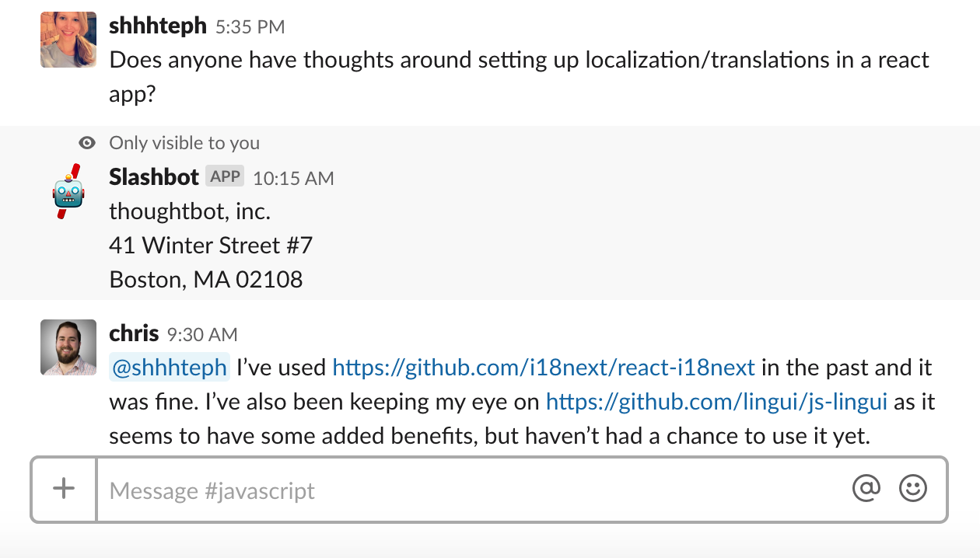Click the plus attachment button
The height and width of the screenshot is (558, 980).
pyautogui.click(x=63, y=489)
